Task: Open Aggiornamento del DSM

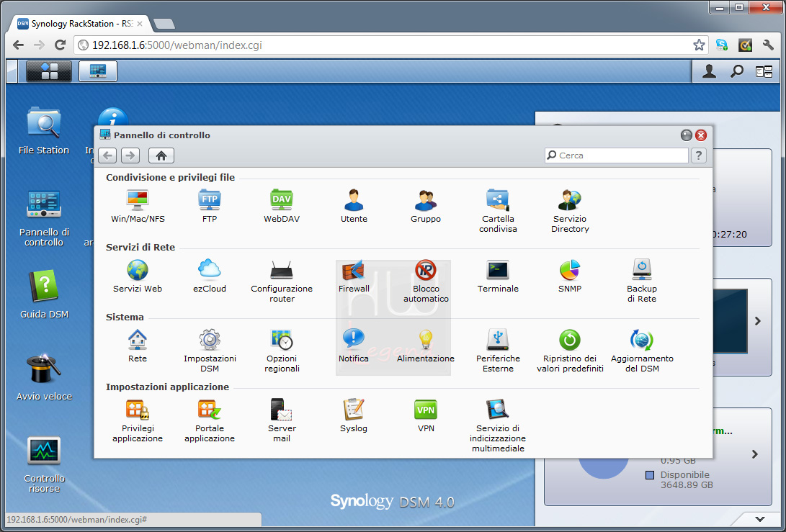Action: tap(642, 351)
